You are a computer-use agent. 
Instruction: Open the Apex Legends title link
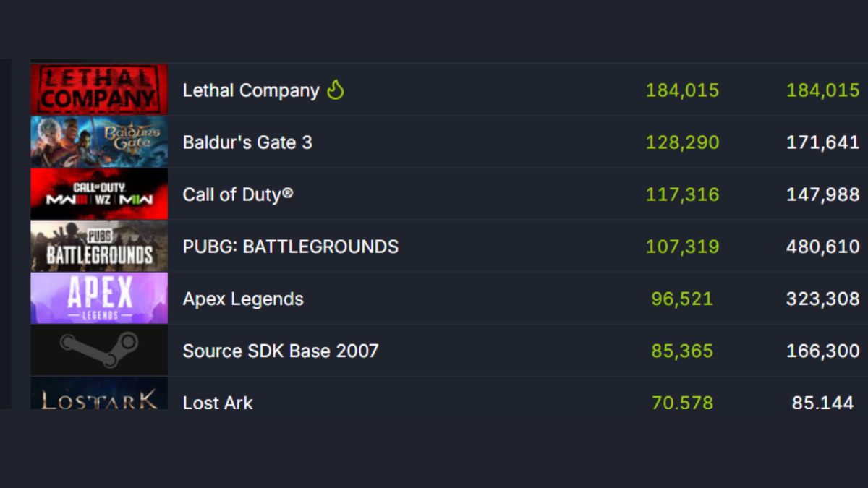pos(243,299)
